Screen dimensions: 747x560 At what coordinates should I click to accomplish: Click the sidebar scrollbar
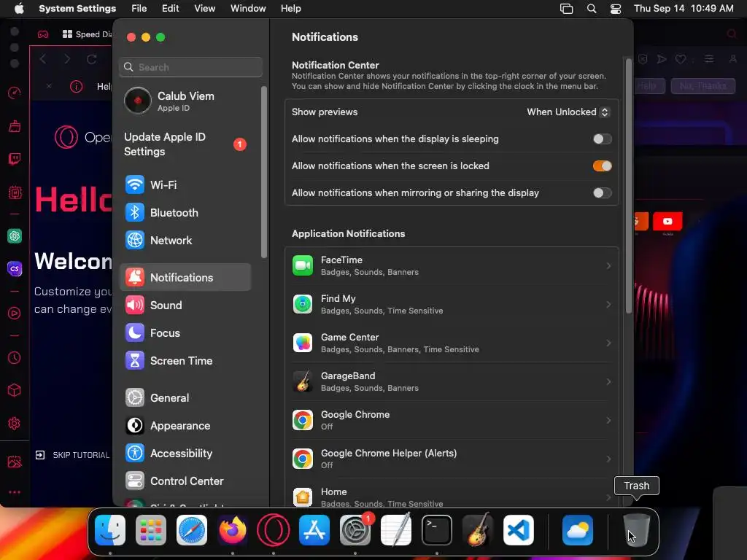(x=264, y=172)
